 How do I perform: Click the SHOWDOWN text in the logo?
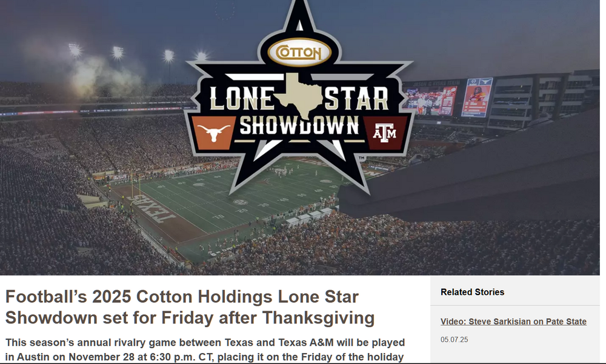(x=299, y=126)
